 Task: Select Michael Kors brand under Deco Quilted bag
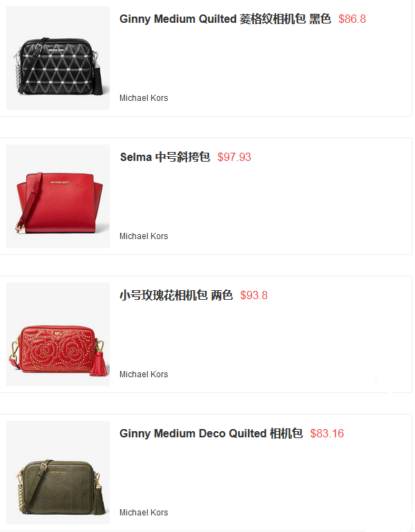(x=144, y=513)
